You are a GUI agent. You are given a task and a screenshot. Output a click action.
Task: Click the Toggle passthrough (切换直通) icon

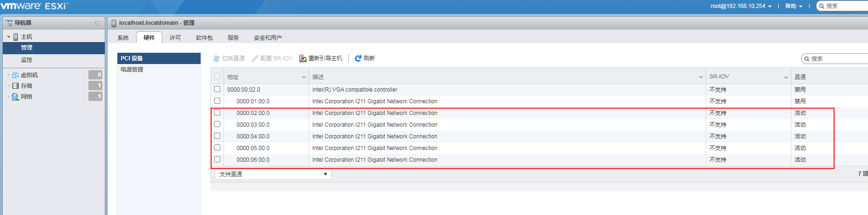[x=216, y=58]
